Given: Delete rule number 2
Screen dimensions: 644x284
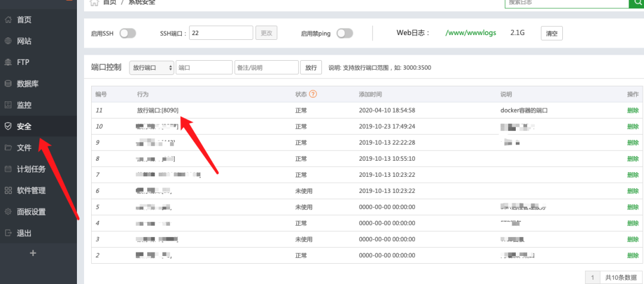Looking at the screenshot, I should [x=633, y=255].
